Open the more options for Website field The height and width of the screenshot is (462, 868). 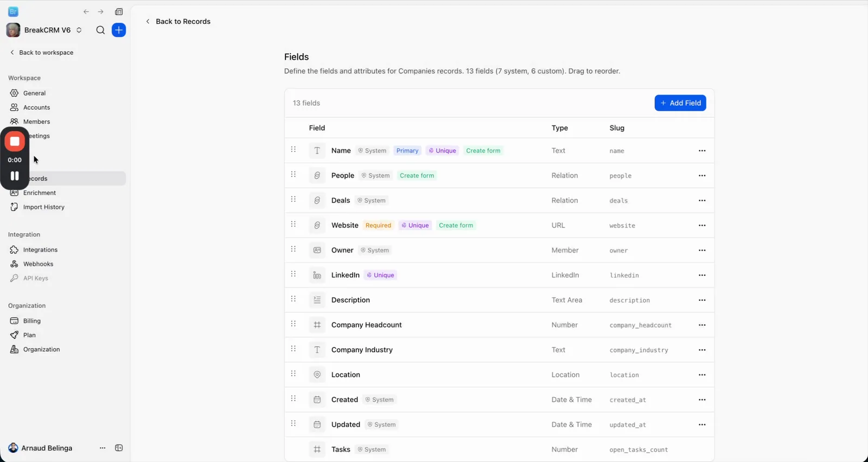(x=702, y=225)
